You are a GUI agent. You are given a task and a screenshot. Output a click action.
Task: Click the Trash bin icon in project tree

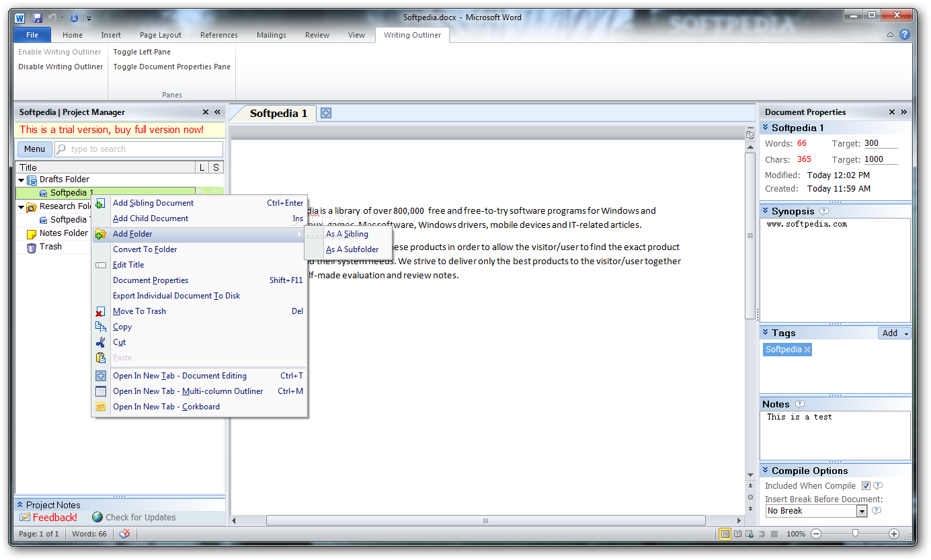[32, 247]
